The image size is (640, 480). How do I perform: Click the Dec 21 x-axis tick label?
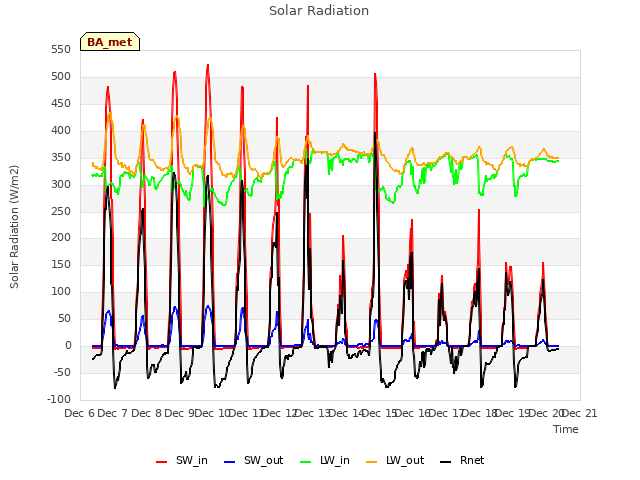[x=579, y=413]
